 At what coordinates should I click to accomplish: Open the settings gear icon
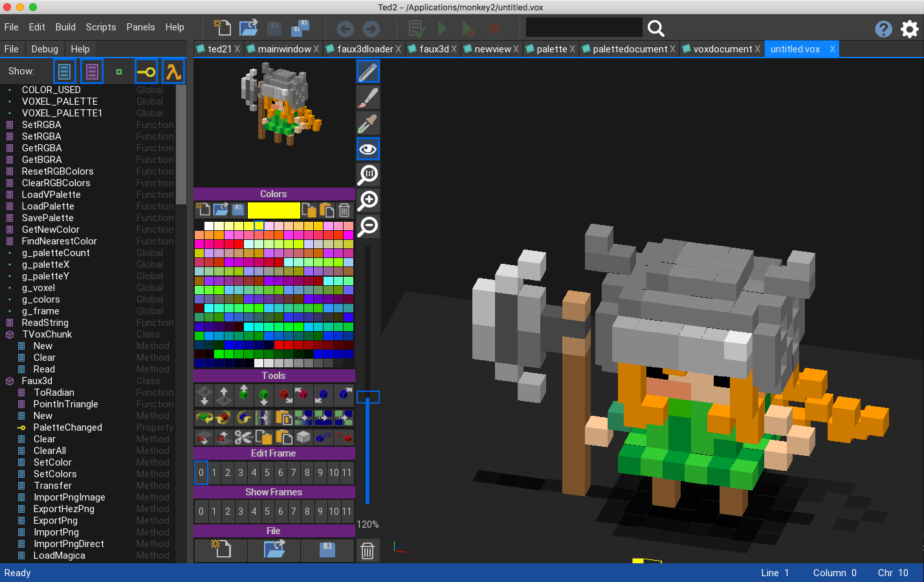coord(909,29)
